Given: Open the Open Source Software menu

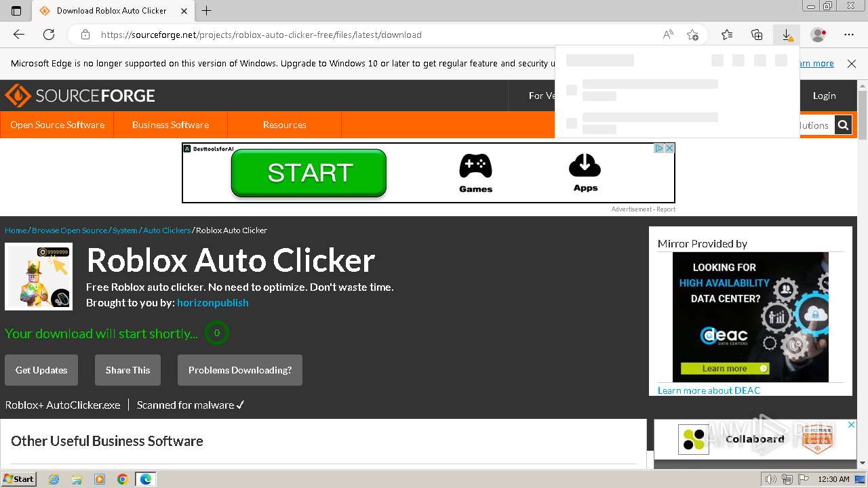Looking at the screenshot, I should click(57, 125).
